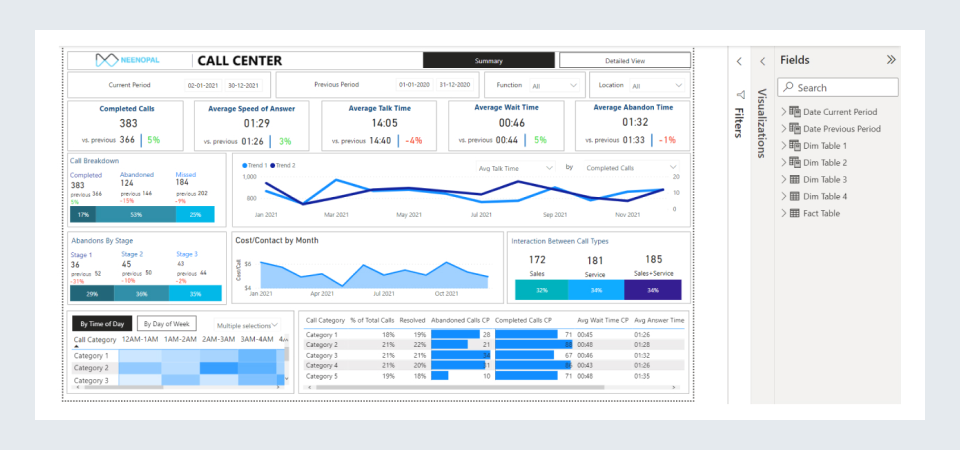Click the Dim Table 3 icon
The height and width of the screenshot is (450, 960).
point(795,179)
